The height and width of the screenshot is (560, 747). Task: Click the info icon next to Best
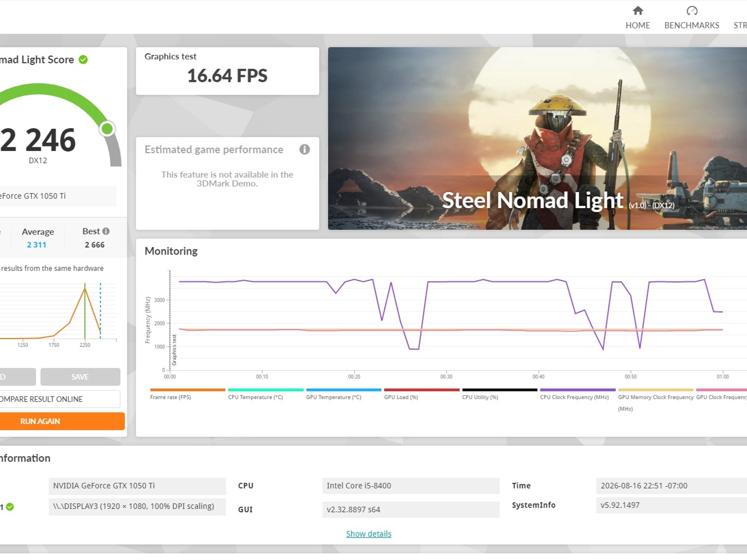coord(106,231)
